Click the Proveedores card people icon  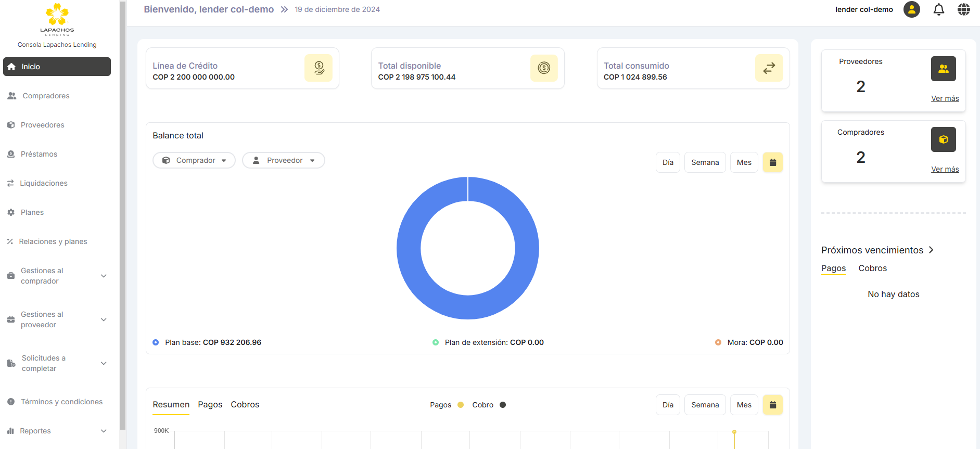[943, 69]
